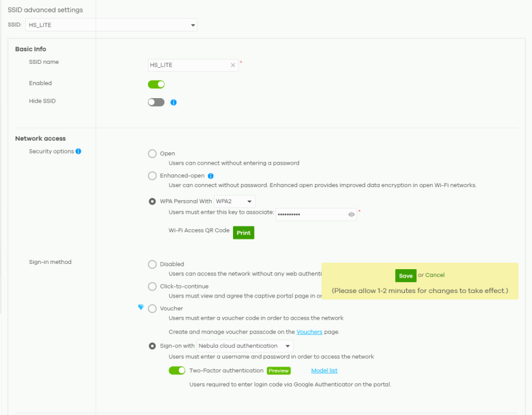Image resolution: width=532 pixels, height=415 pixels.
Task: Click the green Preview badge
Action: click(278, 370)
